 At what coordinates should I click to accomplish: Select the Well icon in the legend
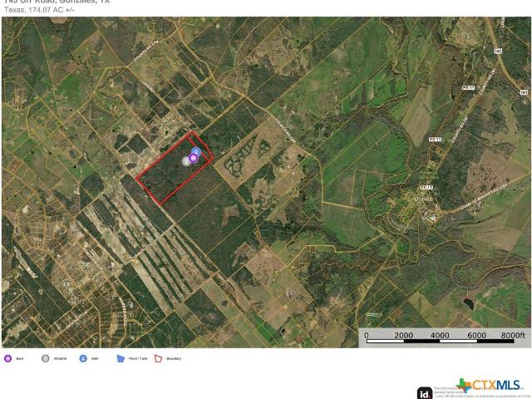(83, 358)
